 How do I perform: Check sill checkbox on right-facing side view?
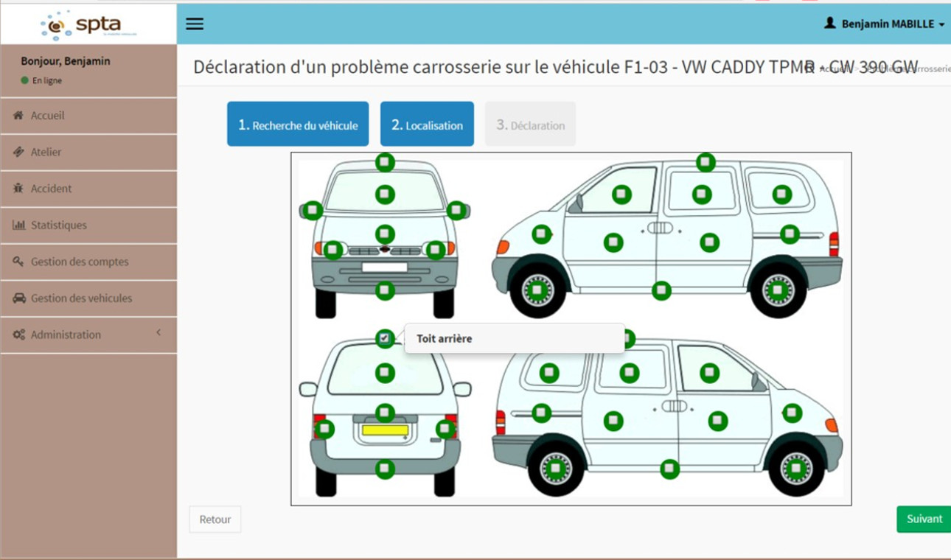coord(669,469)
